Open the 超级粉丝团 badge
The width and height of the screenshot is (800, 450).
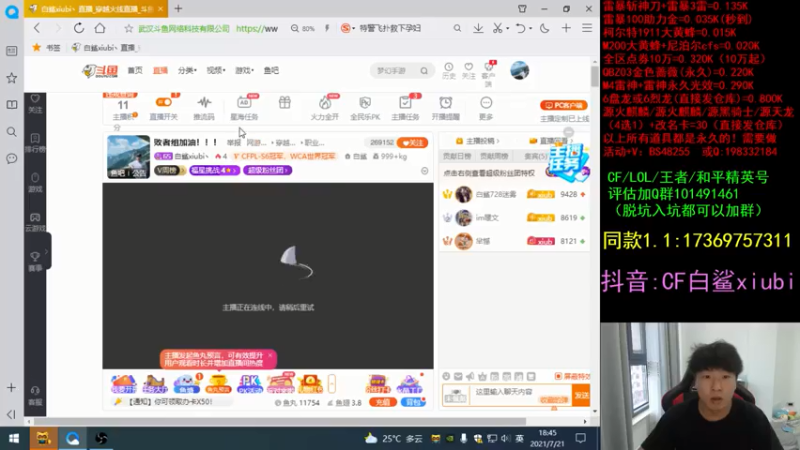(267, 170)
